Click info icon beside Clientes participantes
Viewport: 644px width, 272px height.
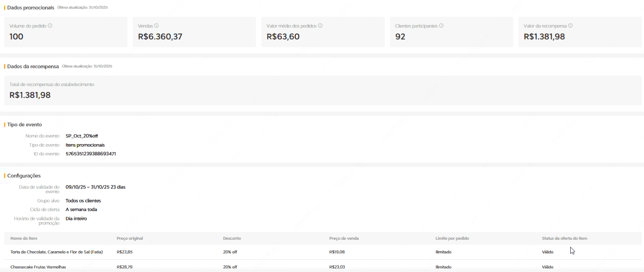point(441,25)
